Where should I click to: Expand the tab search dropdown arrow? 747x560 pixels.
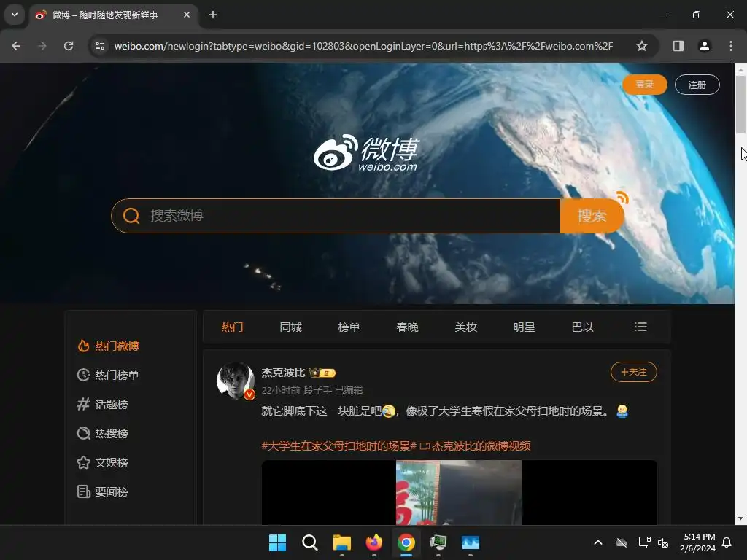15,15
